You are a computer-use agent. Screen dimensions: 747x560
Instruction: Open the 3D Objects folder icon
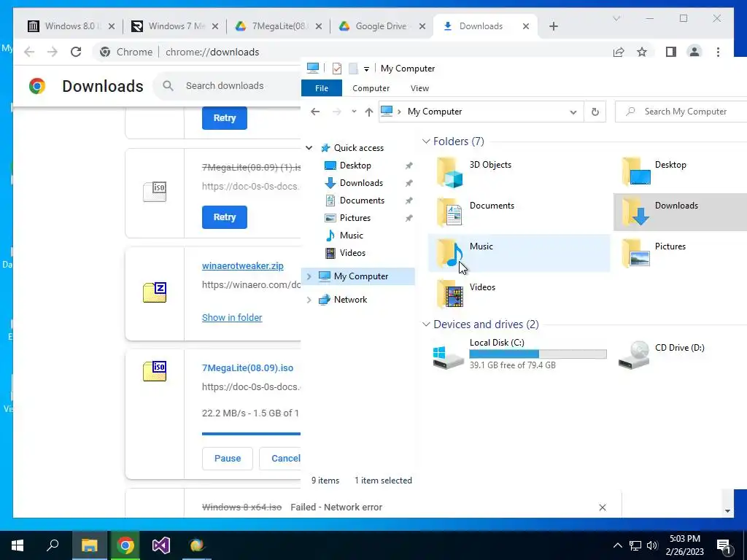click(449, 172)
